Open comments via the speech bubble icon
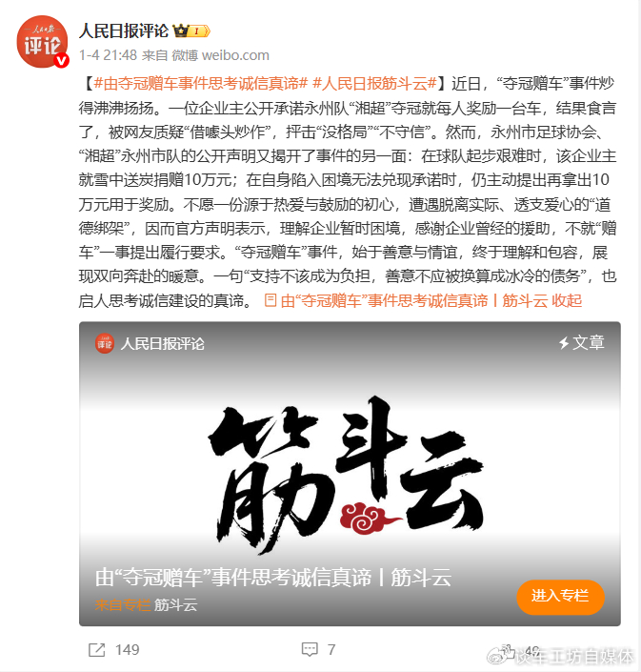 [x=310, y=650]
